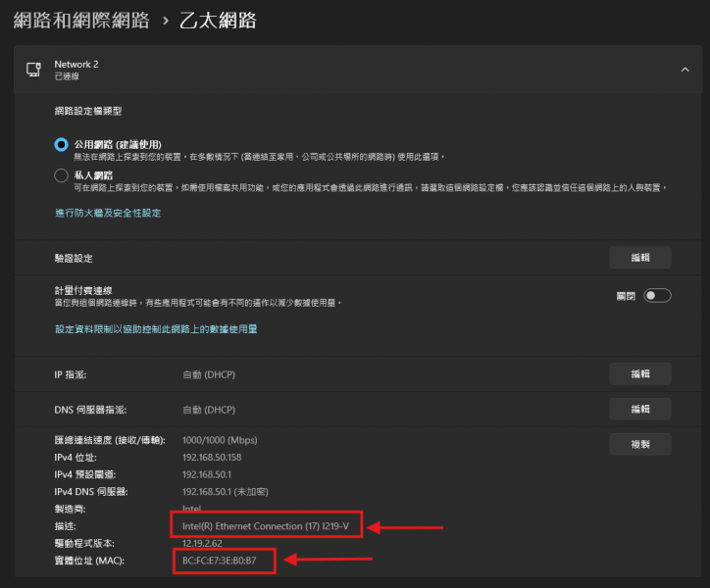This screenshot has height=588, width=710.
Task: Toggle 計量付費連線 switch
Action: pyautogui.click(x=657, y=296)
